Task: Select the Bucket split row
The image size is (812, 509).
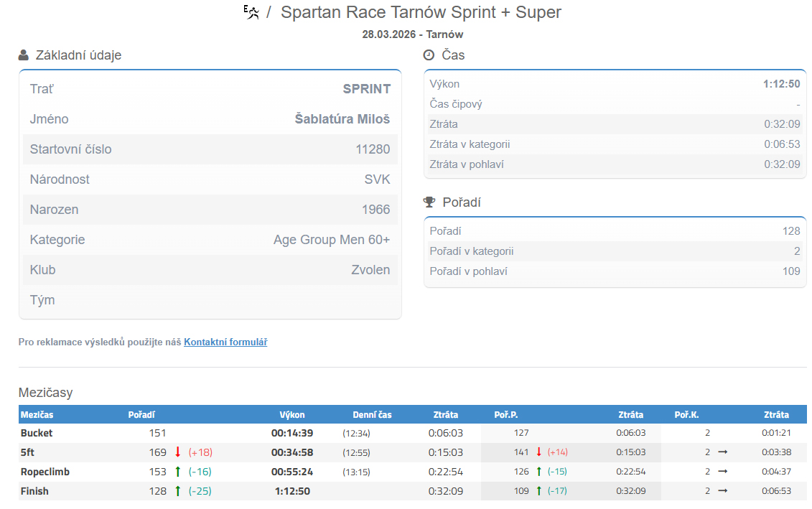Action: coord(37,433)
